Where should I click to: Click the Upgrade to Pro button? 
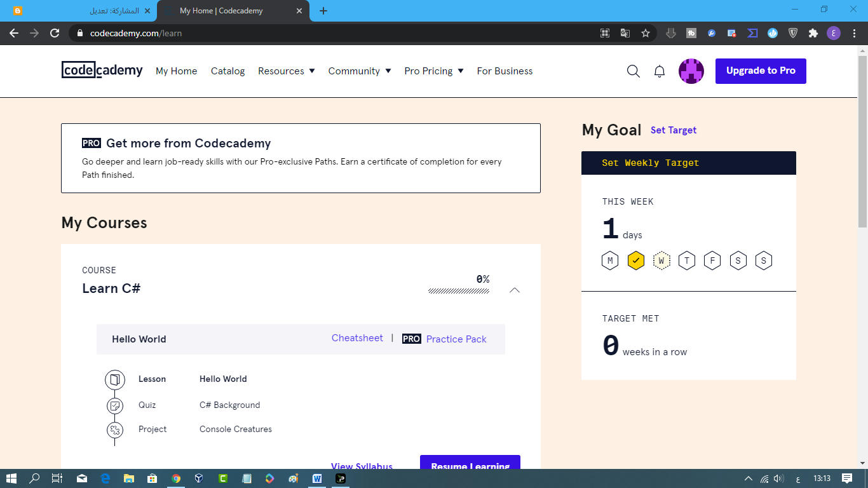click(761, 71)
